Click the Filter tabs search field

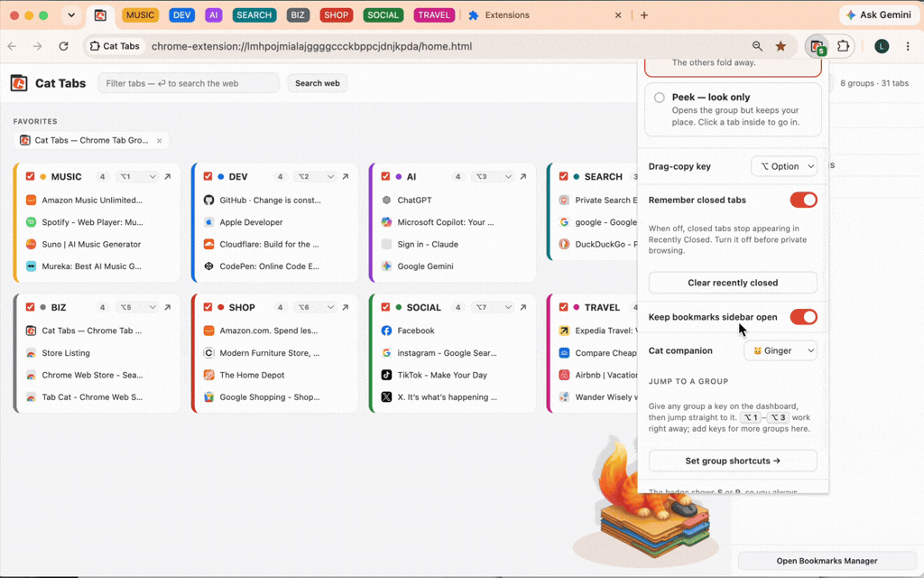[x=189, y=83]
